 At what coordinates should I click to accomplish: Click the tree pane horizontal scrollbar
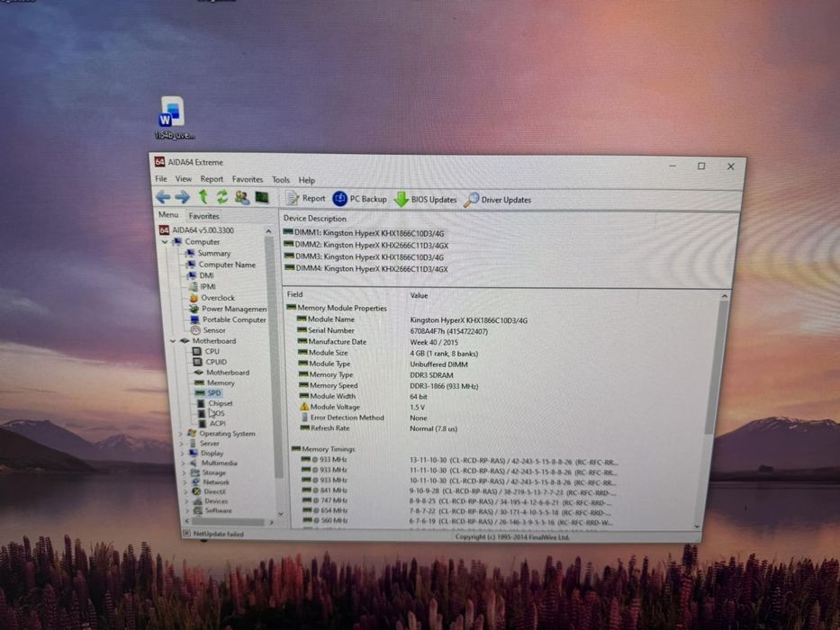(230, 521)
